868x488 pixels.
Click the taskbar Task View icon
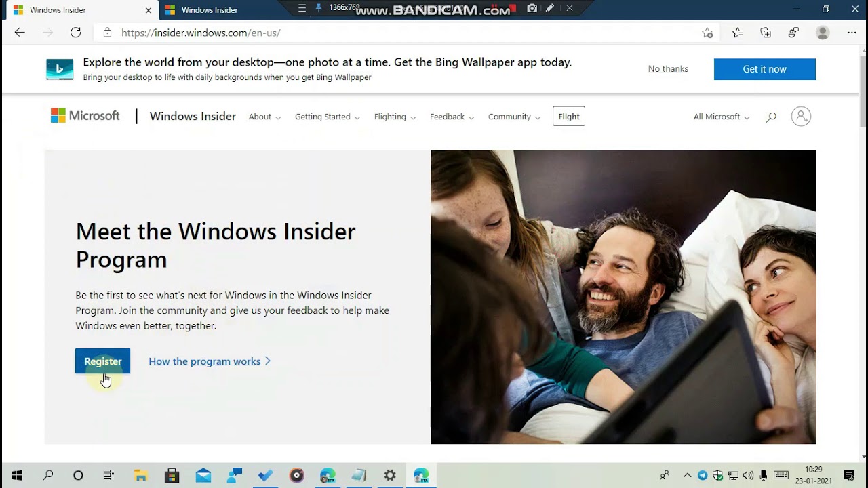pos(108,475)
